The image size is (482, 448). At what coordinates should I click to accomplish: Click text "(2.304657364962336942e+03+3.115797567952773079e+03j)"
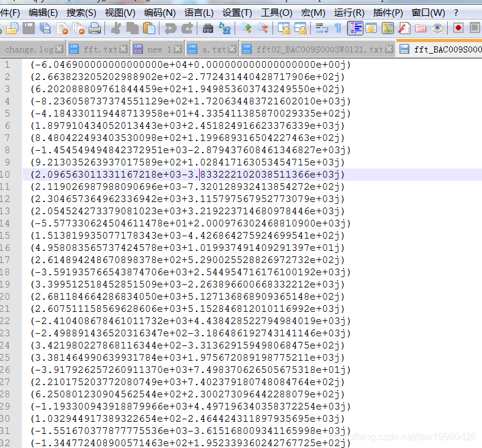(188, 198)
